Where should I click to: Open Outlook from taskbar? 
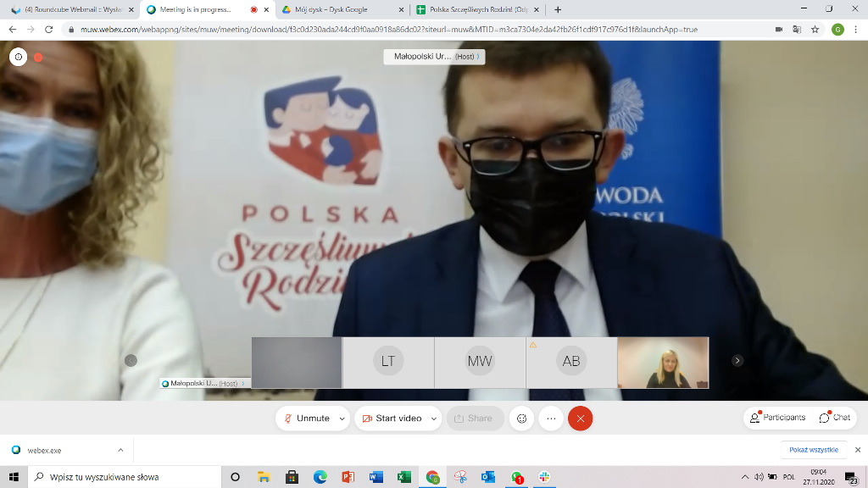click(x=488, y=477)
